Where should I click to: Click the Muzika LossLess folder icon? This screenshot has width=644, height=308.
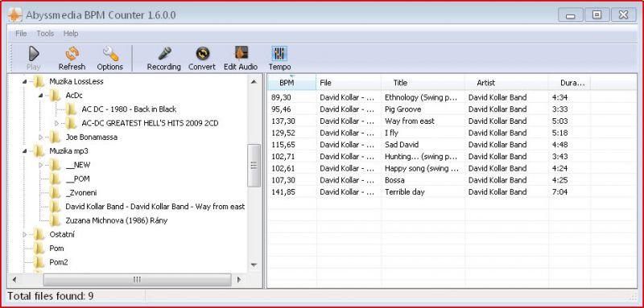[39, 81]
